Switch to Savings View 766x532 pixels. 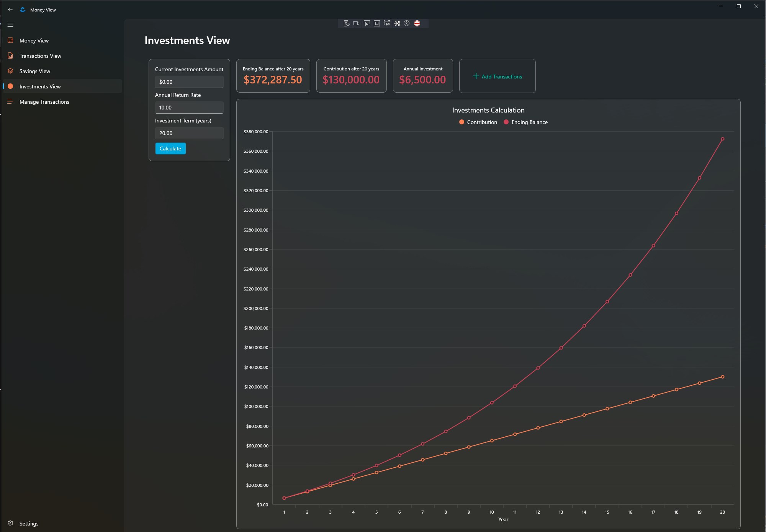[x=35, y=71]
